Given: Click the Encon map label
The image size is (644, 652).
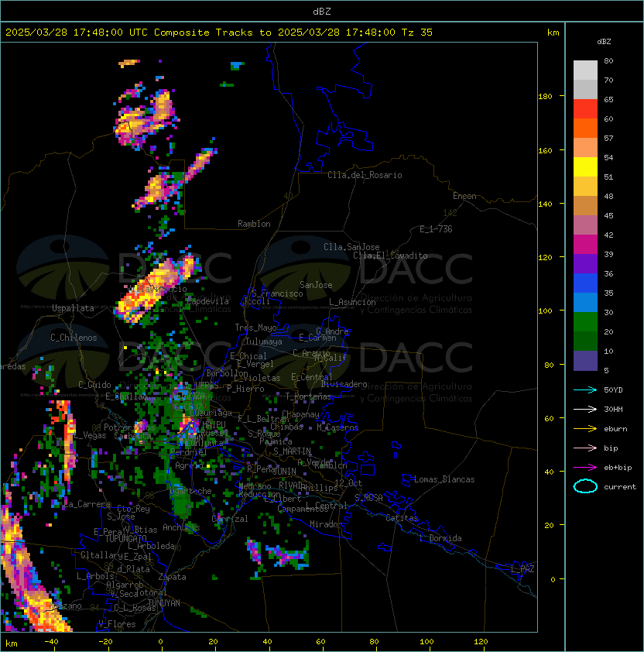Looking at the screenshot, I should click(464, 196).
